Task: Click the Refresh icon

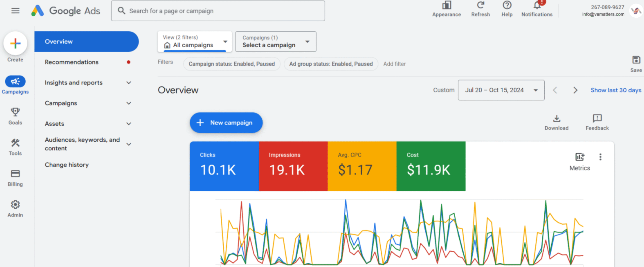Action: (x=480, y=5)
